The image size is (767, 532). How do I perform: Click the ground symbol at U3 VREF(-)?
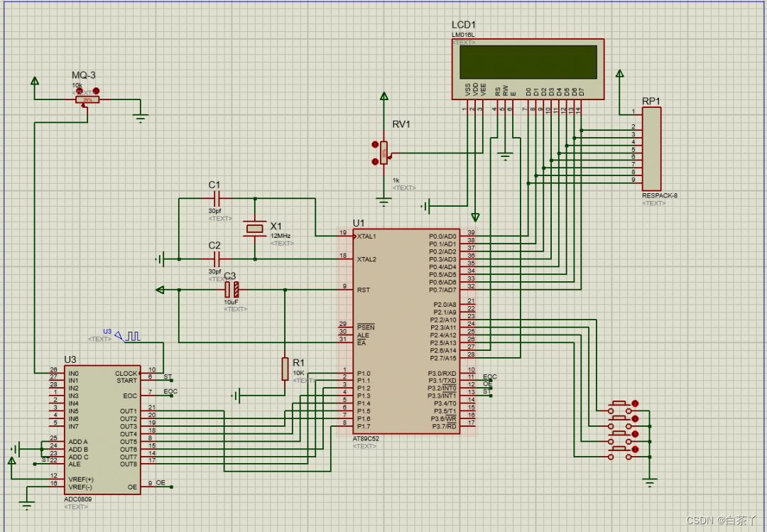point(26,506)
